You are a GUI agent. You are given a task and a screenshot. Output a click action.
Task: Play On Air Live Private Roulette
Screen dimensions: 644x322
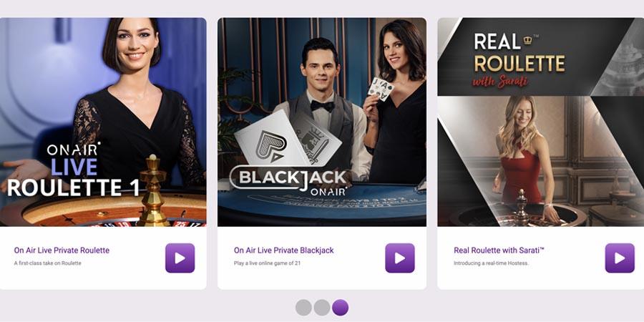click(x=180, y=258)
